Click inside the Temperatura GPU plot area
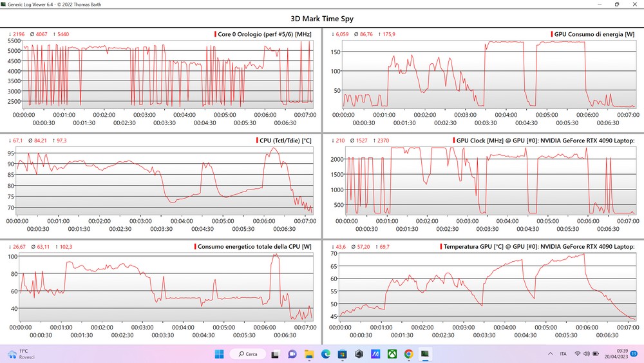This screenshot has height=363, width=644. [x=488, y=287]
